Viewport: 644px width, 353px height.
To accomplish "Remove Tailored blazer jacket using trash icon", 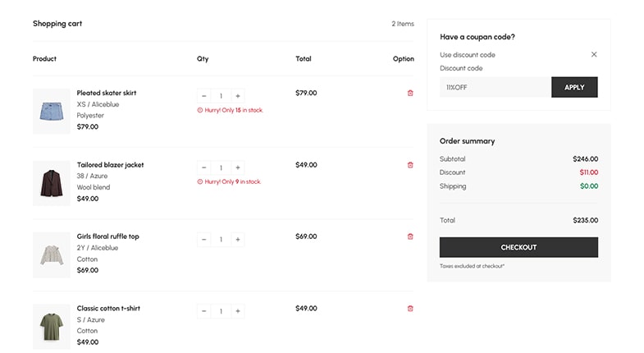I will coord(410,165).
